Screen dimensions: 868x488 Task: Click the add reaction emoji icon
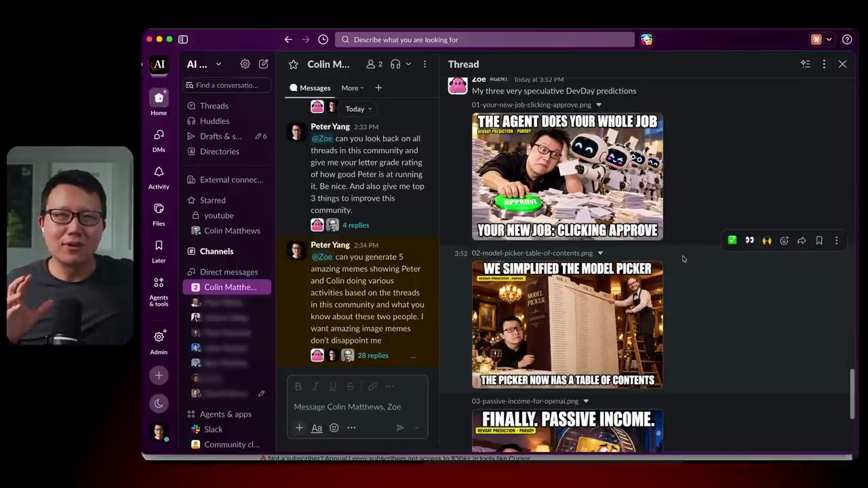click(785, 241)
